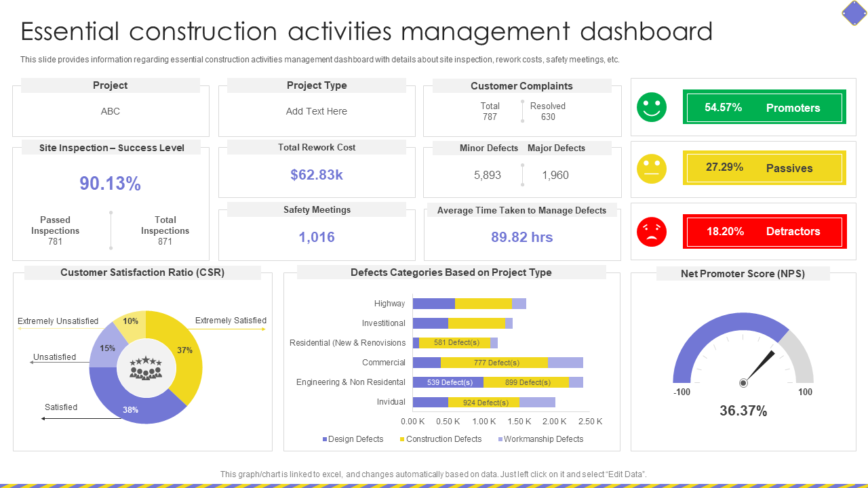The width and height of the screenshot is (868, 488).
Task: Click the Site Inspection – Success Level header
Action: (112, 148)
